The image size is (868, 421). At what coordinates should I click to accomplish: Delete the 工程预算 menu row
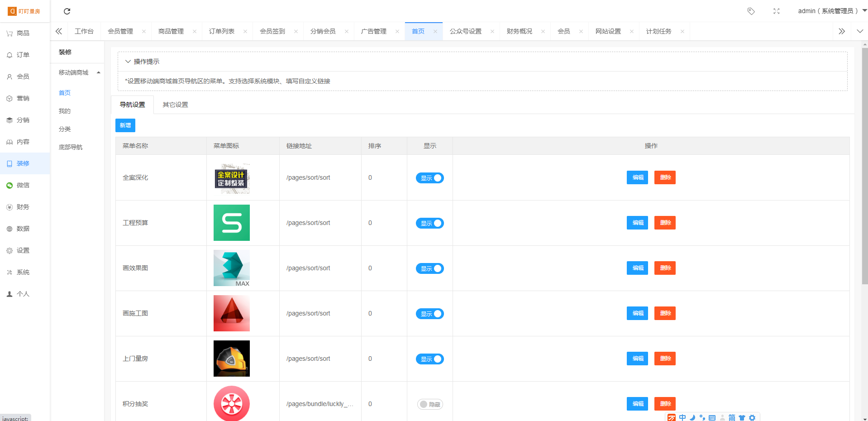click(x=665, y=223)
